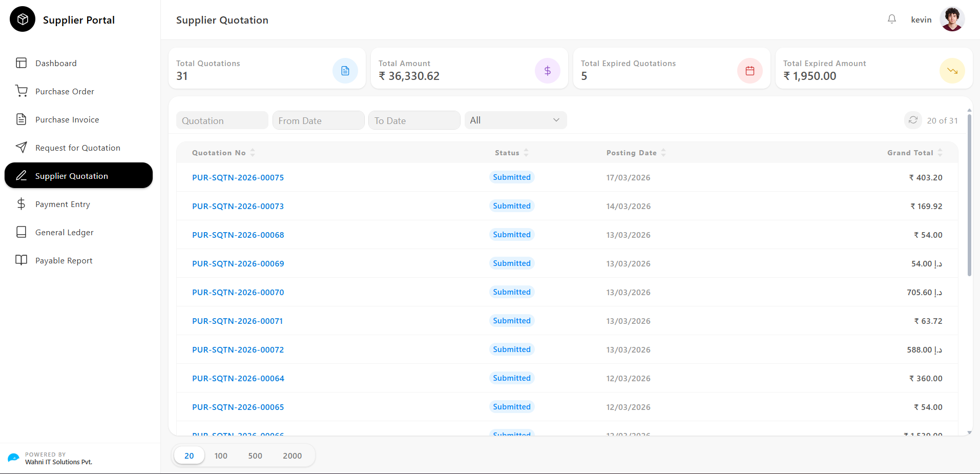Click the Total Quotations document icon
This screenshot has height=474, width=980.
pyautogui.click(x=345, y=71)
